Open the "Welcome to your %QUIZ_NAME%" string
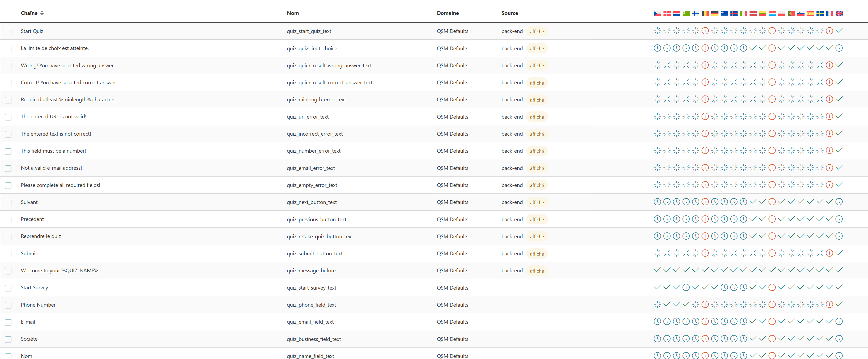This screenshot has height=359, width=868. point(59,270)
